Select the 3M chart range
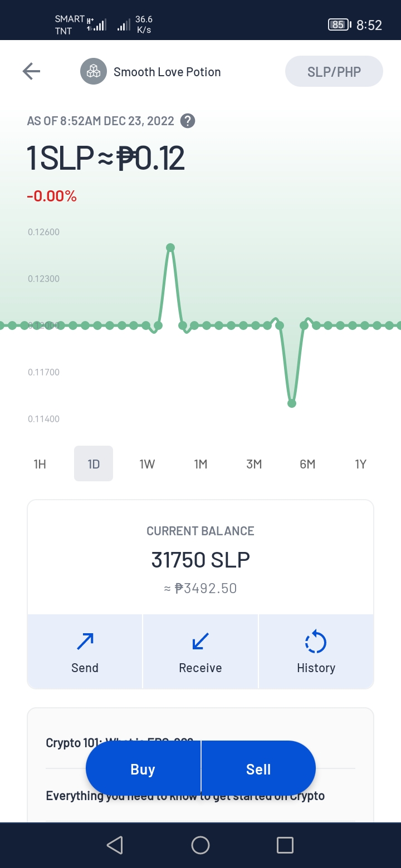This screenshot has width=401, height=868. (254, 463)
